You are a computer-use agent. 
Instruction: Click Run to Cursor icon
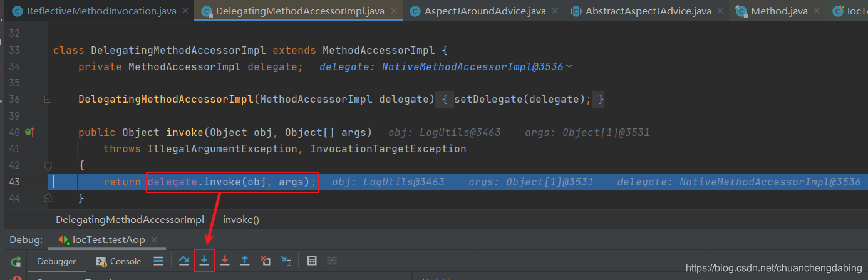click(x=286, y=261)
